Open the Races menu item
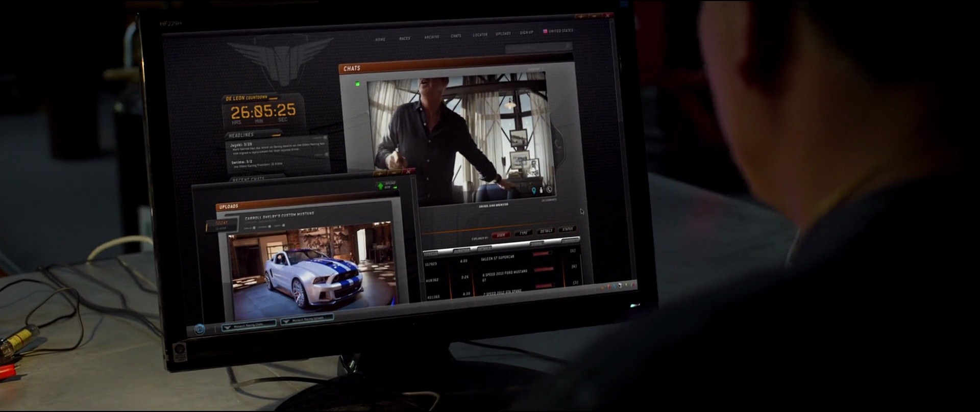The image size is (980, 412). pos(405,38)
